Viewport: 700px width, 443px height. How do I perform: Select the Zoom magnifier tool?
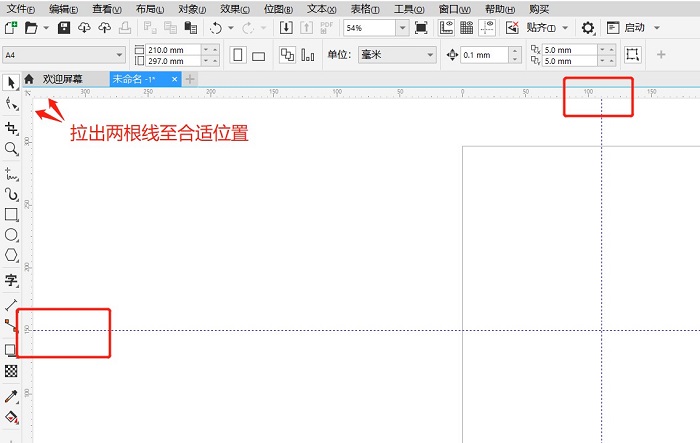click(11, 149)
